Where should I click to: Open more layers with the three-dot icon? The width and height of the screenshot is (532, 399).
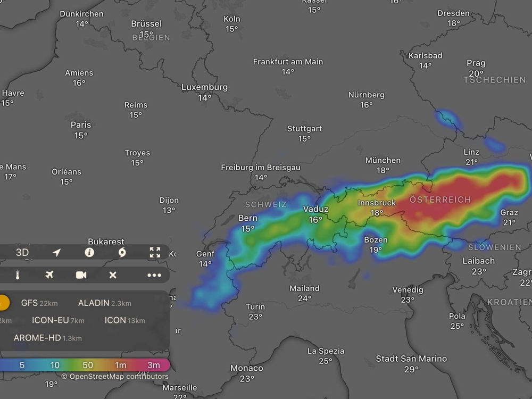coord(154,275)
